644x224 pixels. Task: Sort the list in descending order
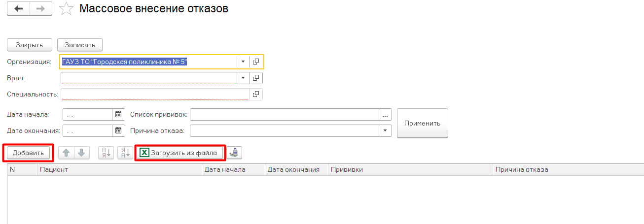pos(125,153)
